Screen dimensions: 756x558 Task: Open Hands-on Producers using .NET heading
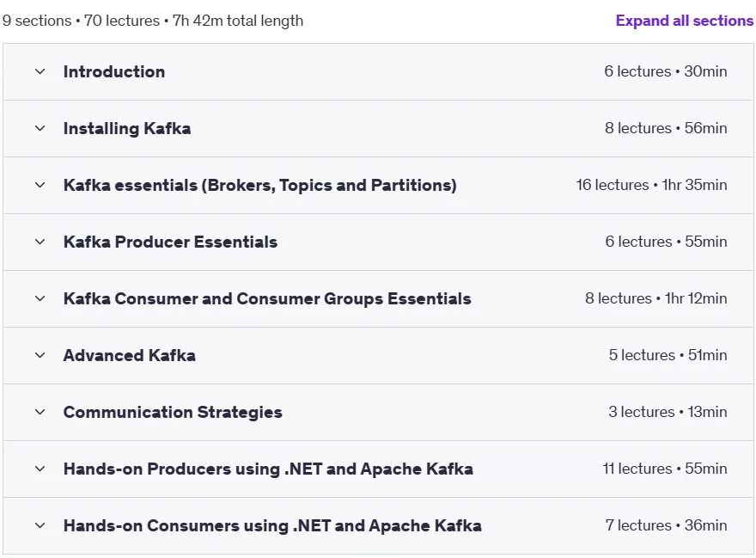(x=269, y=469)
